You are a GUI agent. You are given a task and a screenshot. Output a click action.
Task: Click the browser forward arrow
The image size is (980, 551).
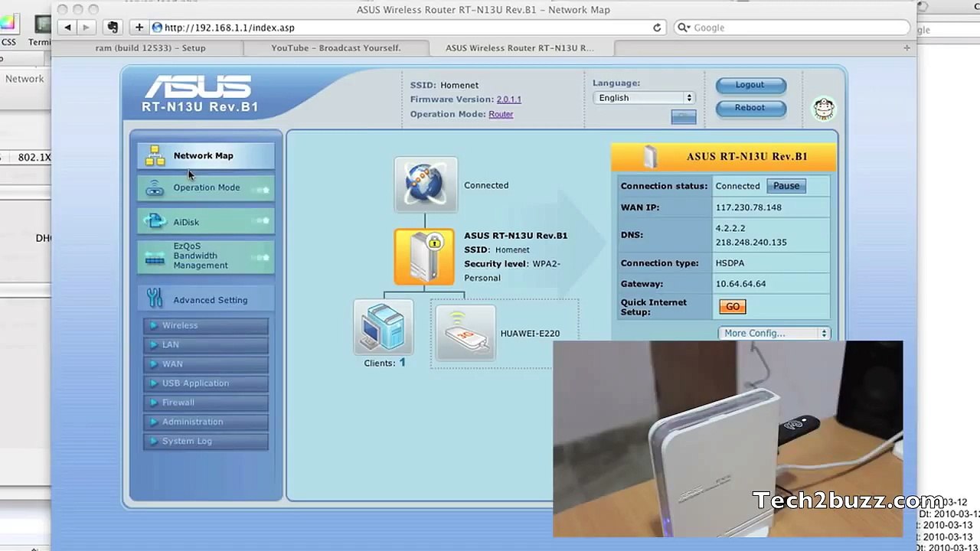(x=86, y=28)
